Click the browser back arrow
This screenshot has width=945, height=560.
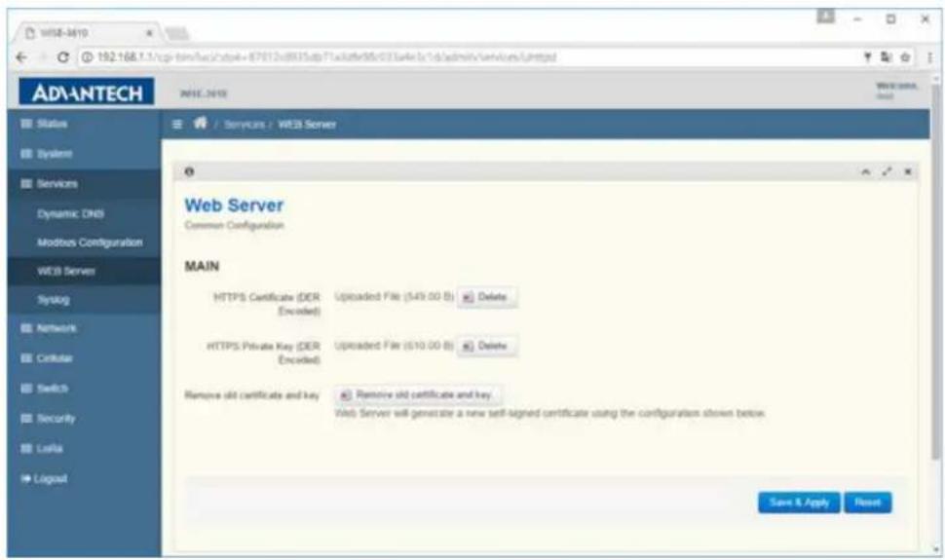[21, 57]
